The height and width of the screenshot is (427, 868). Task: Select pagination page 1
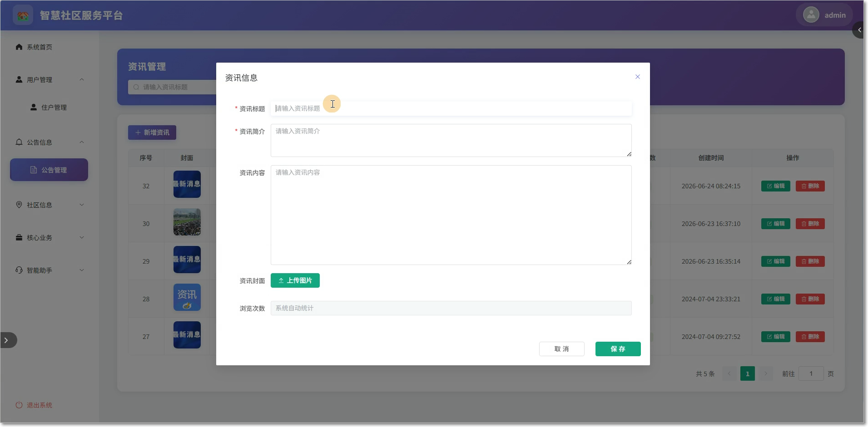point(748,373)
